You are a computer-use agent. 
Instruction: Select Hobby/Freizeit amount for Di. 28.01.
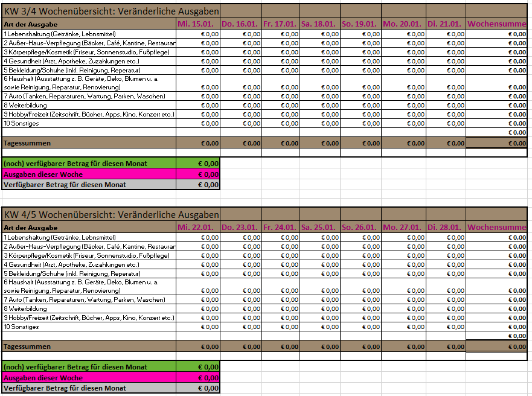coord(446,318)
